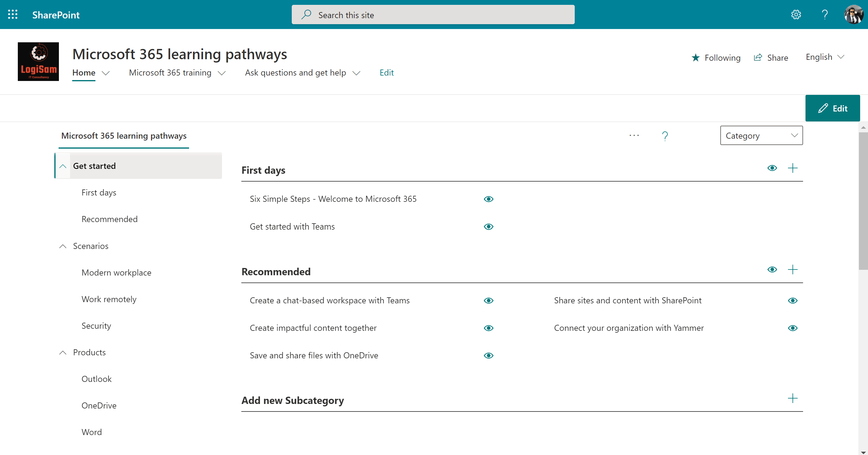The image size is (868, 455).
Task: Open the web part ellipsis menu
Action: [x=634, y=135]
